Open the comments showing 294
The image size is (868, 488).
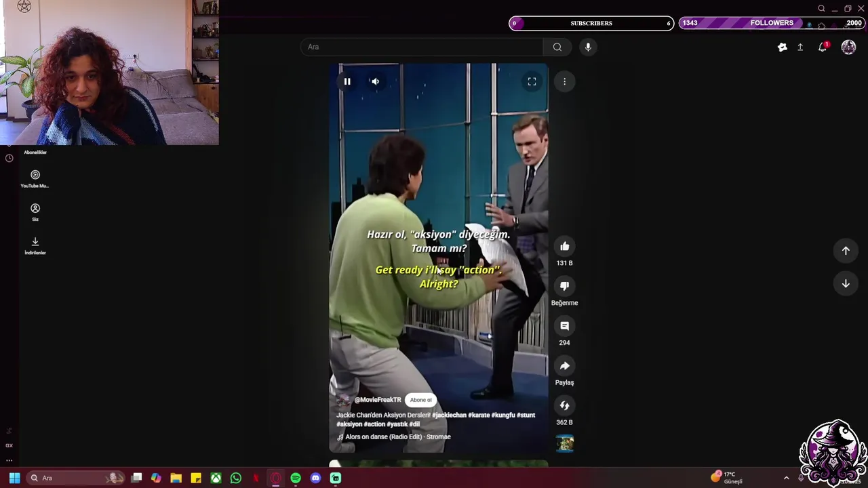click(x=564, y=326)
